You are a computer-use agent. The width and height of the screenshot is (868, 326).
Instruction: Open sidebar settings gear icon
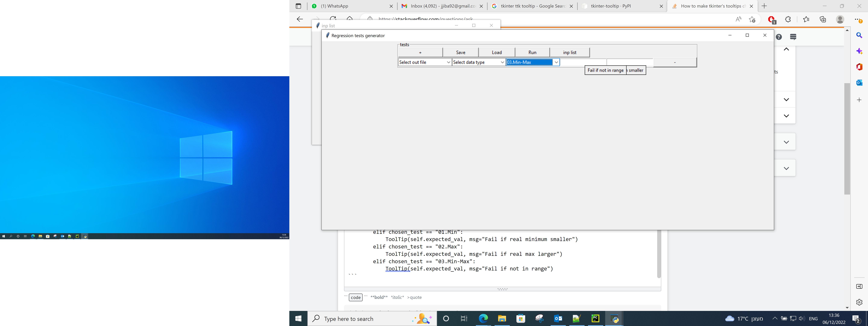coord(859,302)
